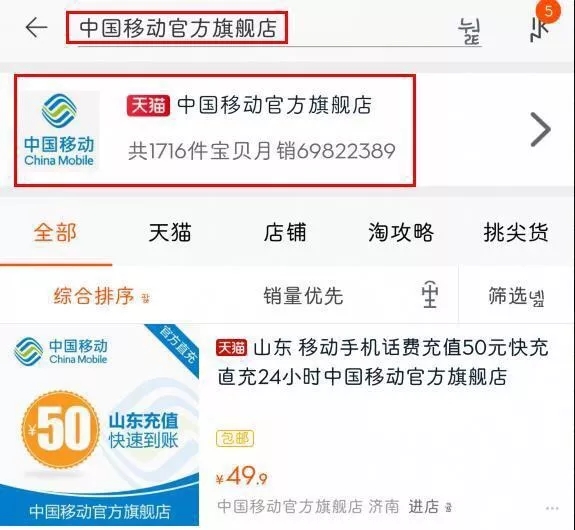Open the 筛选 filter panel

(x=516, y=296)
